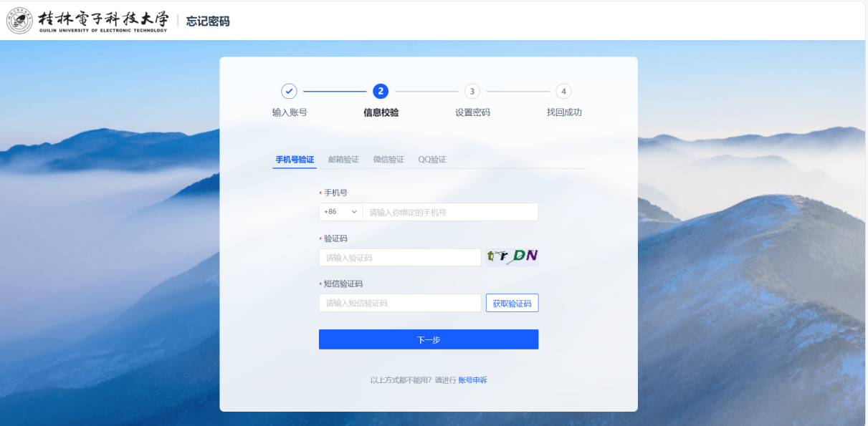Image resolution: width=868 pixels, height=426 pixels.
Task: Focus the 手机号 phone number input field
Action: coord(449,212)
